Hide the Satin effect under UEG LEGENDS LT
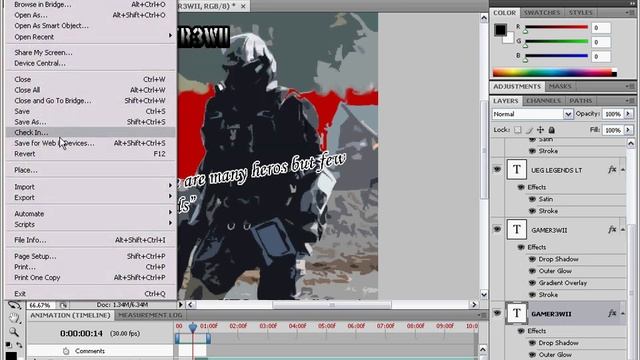 (532, 199)
